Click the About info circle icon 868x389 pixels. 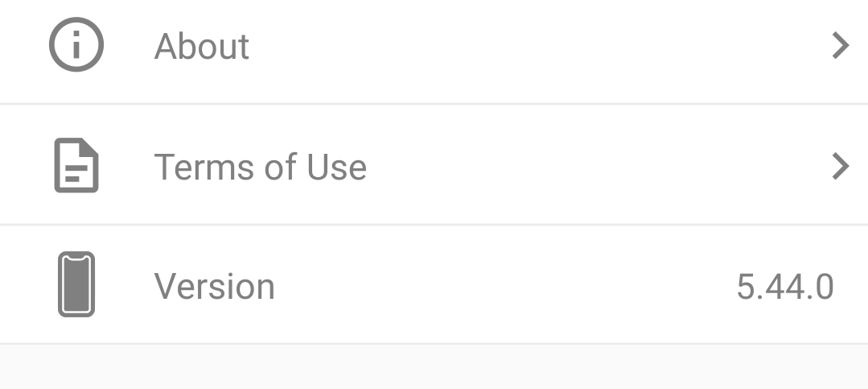click(x=76, y=46)
